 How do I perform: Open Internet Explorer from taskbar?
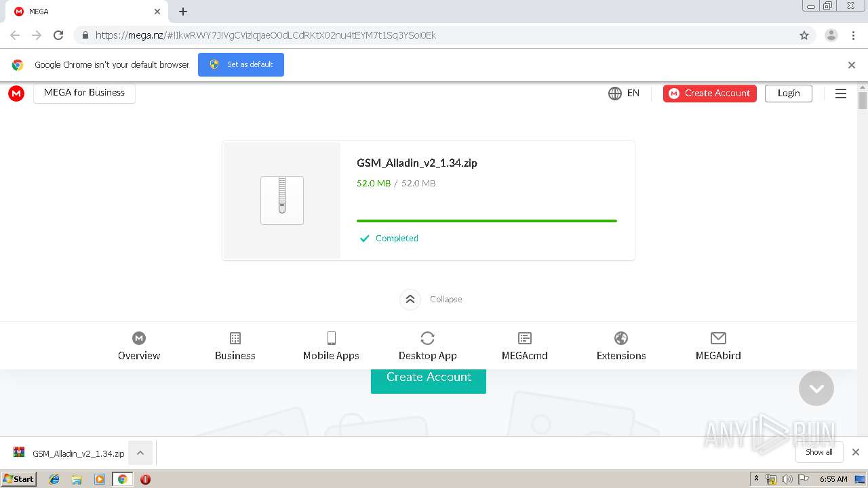(x=54, y=479)
